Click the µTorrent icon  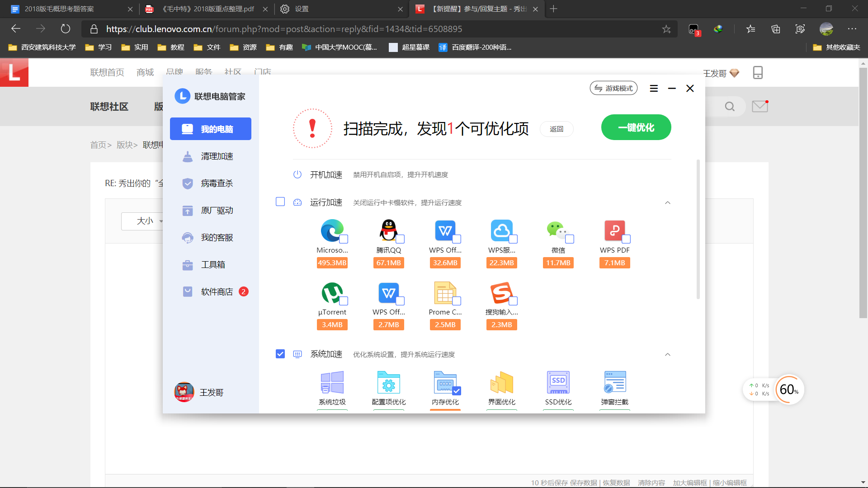[x=332, y=292]
